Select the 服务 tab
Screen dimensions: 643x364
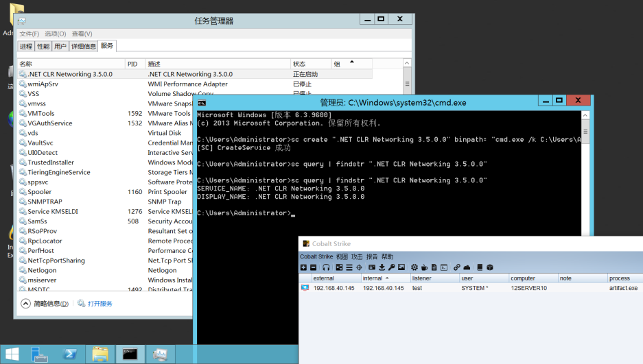coord(107,46)
